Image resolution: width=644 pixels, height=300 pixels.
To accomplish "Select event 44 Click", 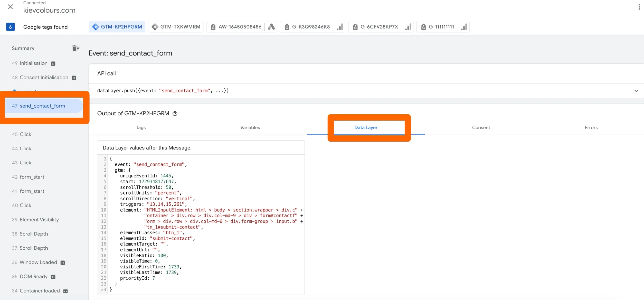I will [x=22, y=148].
